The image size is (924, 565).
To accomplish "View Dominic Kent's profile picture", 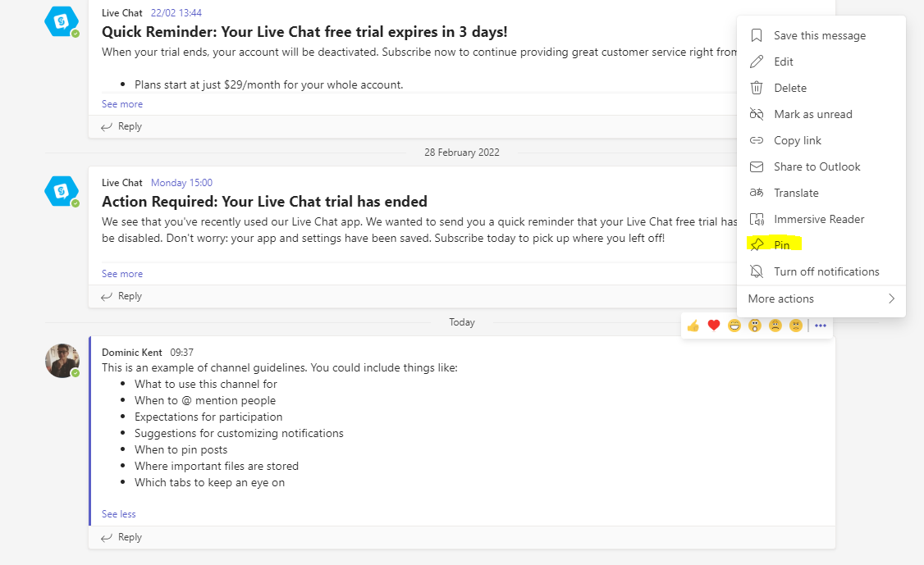I will pos(62,361).
